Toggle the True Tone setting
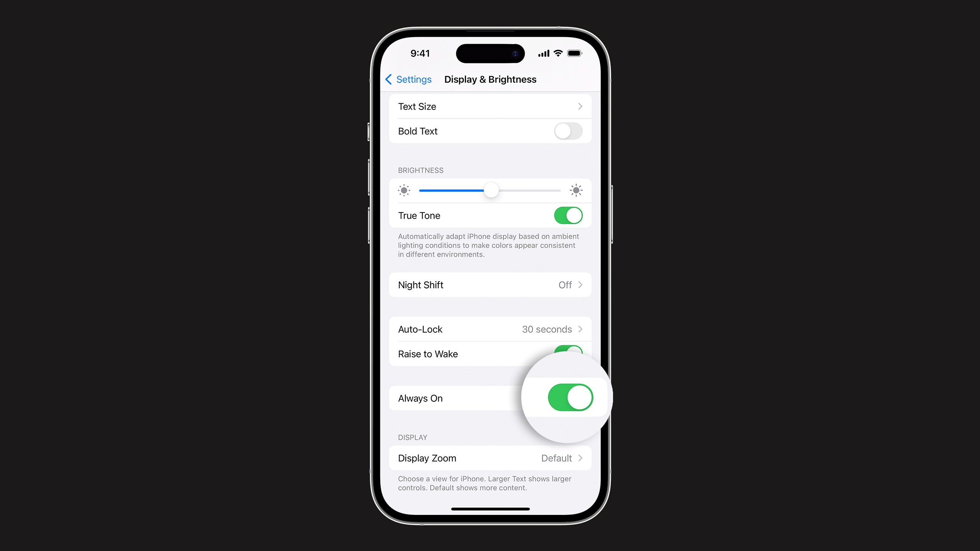This screenshot has width=980, height=551. coord(567,215)
